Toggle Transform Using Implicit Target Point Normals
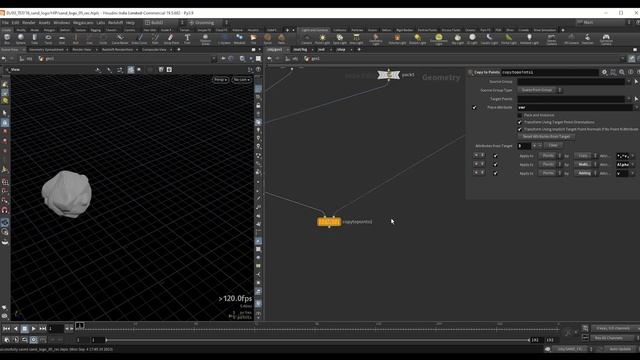This screenshot has height=360, width=640. 520,129
